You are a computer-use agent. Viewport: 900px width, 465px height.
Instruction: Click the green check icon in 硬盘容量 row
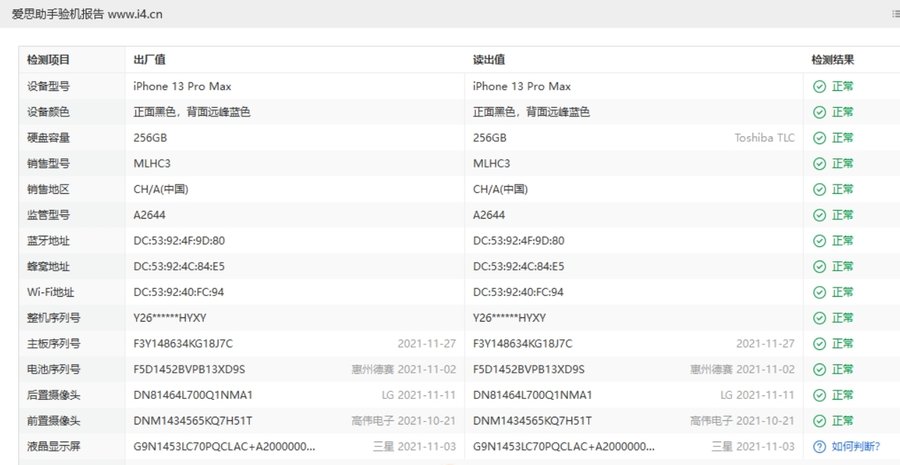(x=819, y=138)
